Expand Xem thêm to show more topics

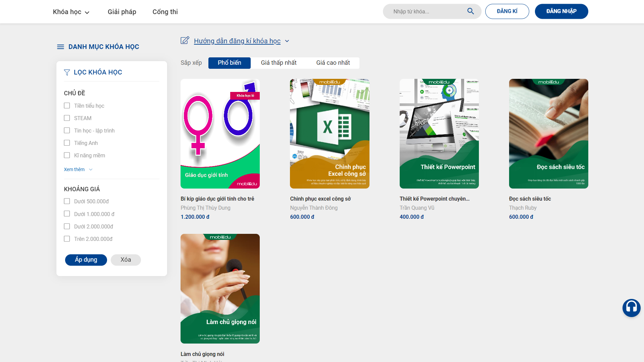click(78, 169)
